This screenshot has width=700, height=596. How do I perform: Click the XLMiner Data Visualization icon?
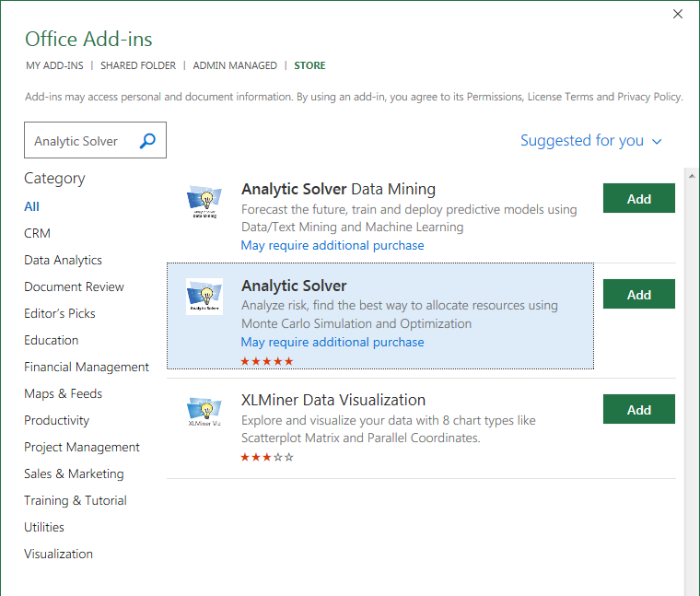204,412
